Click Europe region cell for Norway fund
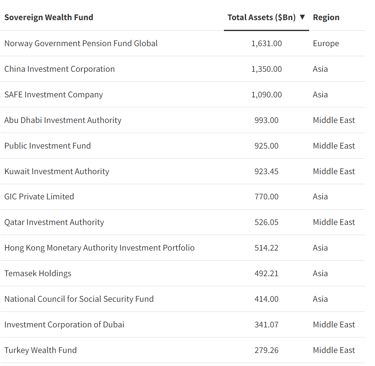375x366 pixels. click(x=326, y=44)
